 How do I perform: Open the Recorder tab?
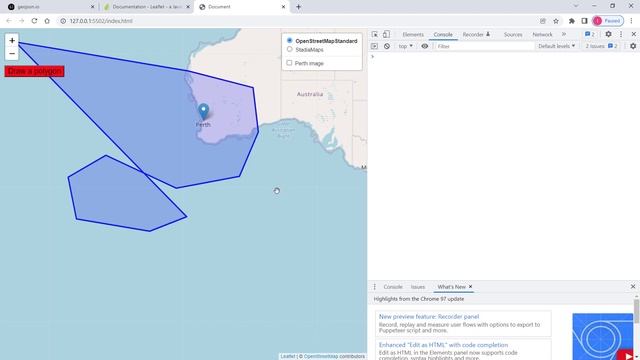pos(476,35)
